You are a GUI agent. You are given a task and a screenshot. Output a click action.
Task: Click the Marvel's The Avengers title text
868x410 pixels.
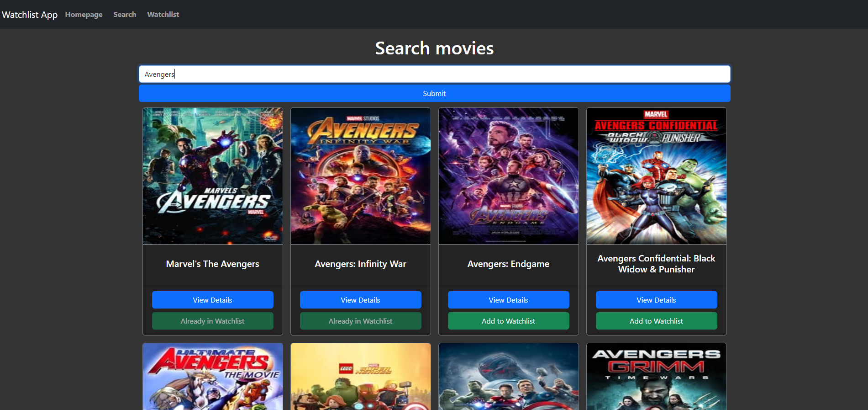(x=212, y=264)
